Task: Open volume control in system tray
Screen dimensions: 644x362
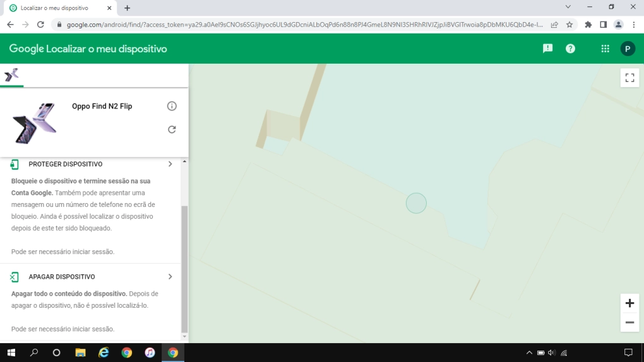Action: point(552,353)
